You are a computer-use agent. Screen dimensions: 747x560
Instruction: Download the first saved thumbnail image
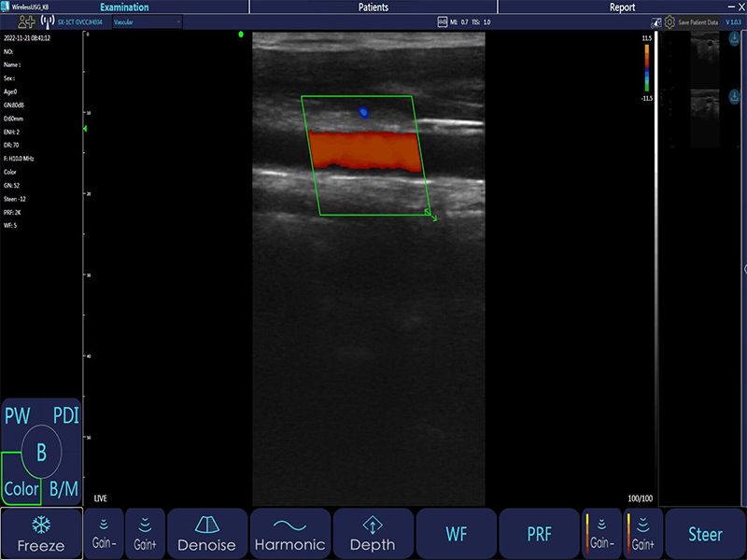733,39
